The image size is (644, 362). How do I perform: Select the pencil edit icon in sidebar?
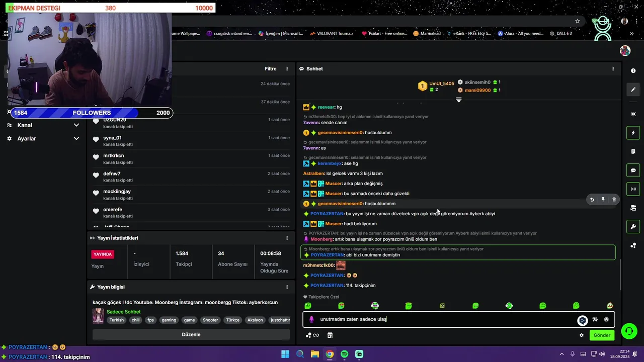(x=633, y=89)
